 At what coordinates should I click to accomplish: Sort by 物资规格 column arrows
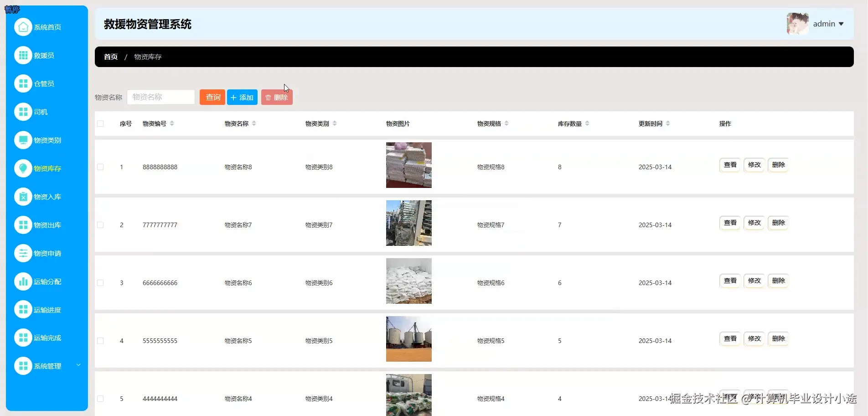(x=506, y=124)
